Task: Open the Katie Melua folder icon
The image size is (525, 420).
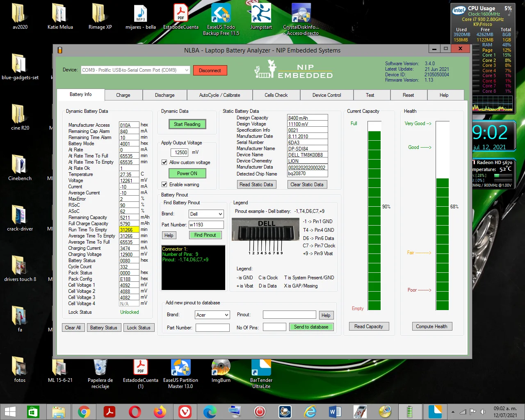Action: point(60,16)
